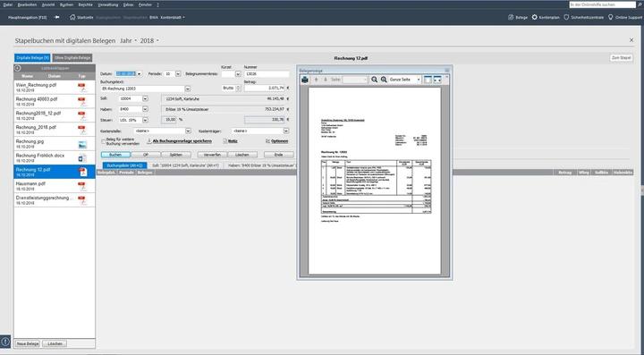Click the PDF icon of Rechnung_2018.pdf
The width and height of the screenshot is (644, 355).
[x=82, y=130]
